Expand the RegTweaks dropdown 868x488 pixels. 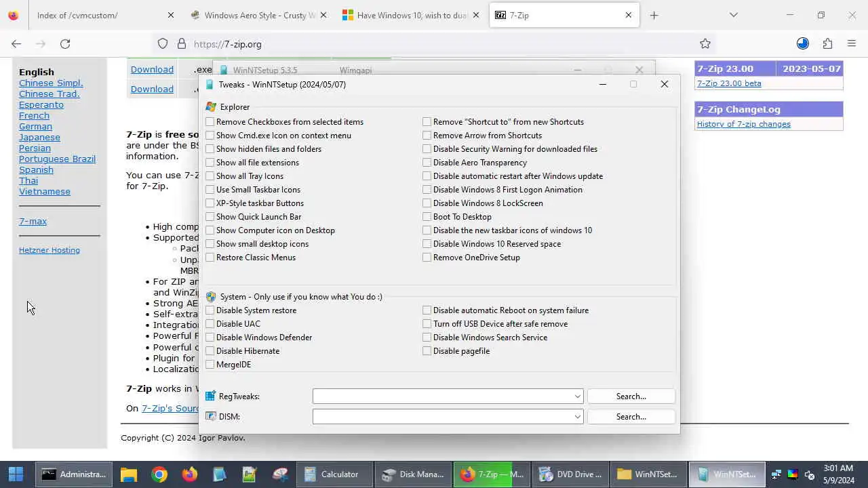coord(577,396)
